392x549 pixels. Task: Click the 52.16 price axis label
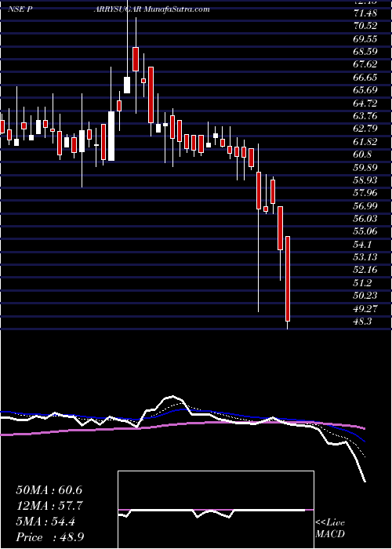pyautogui.click(x=365, y=270)
